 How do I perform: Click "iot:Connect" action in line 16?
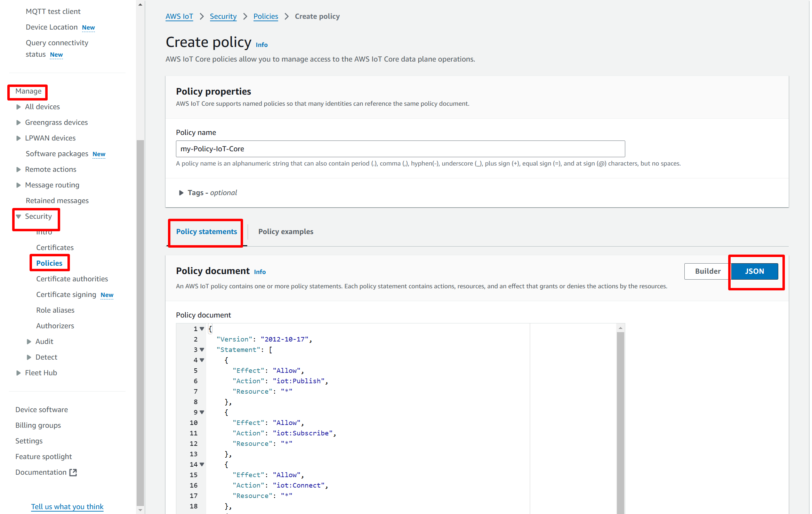299,485
